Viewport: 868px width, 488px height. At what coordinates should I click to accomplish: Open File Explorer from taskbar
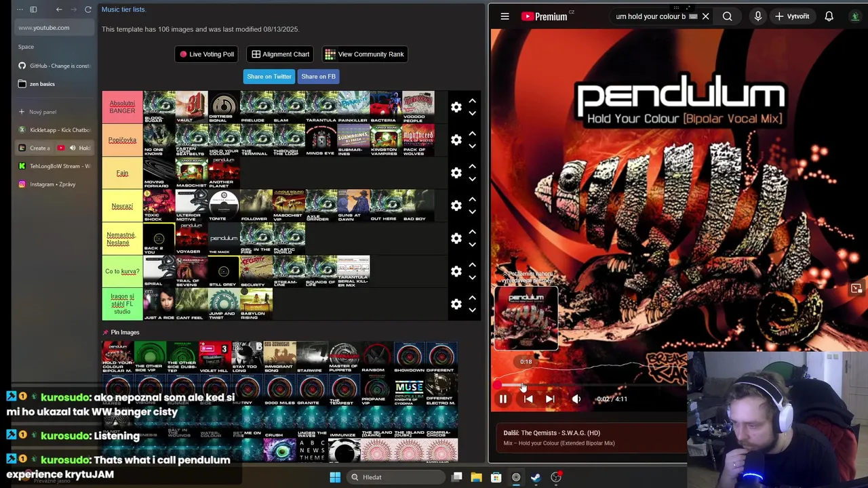pyautogui.click(x=476, y=477)
